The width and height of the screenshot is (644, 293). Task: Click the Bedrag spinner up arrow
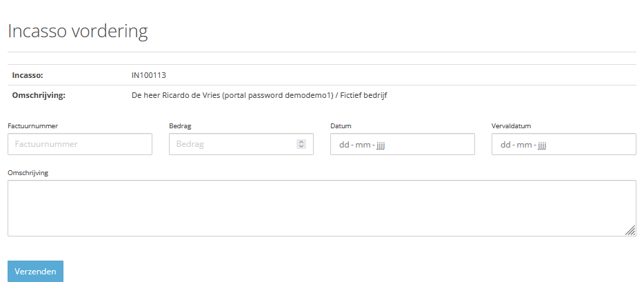pyautogui.click(x=301, y=142)
